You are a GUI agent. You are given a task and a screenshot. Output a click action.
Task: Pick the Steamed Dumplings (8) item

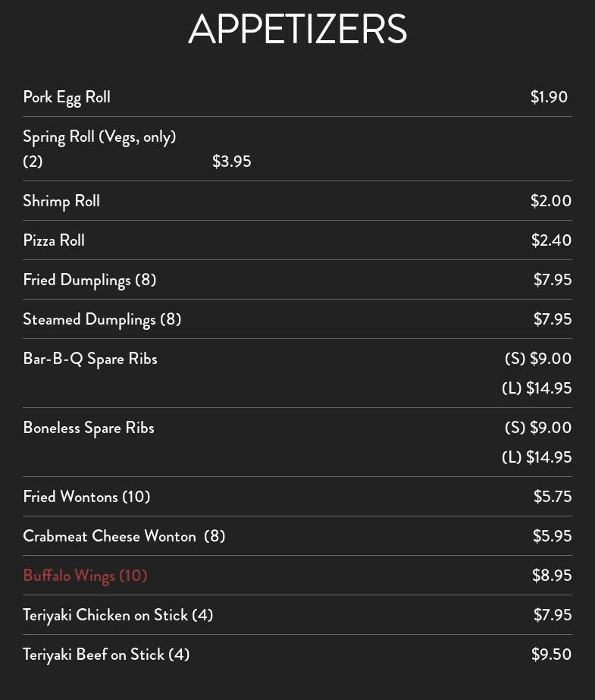tap(102, 319)
